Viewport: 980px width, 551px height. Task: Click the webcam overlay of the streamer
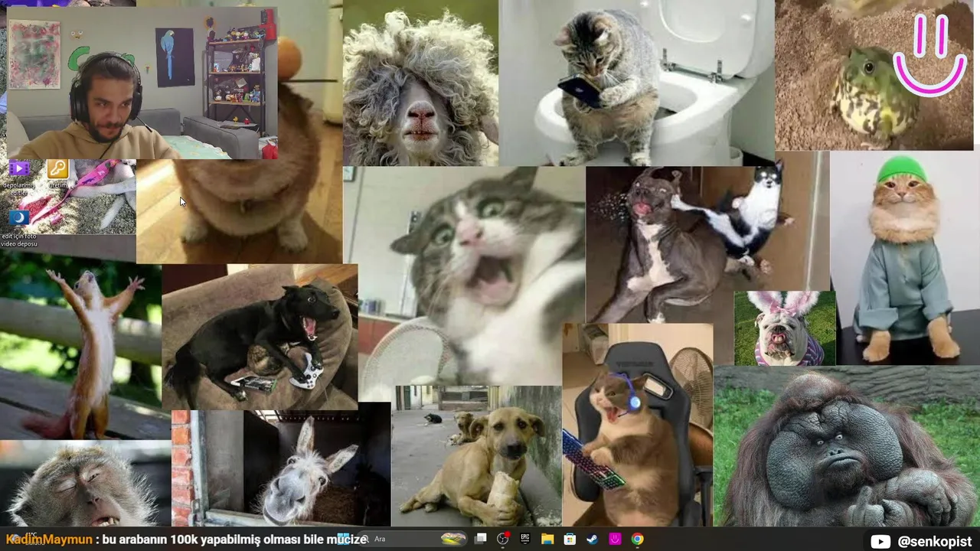pos(142,83)
